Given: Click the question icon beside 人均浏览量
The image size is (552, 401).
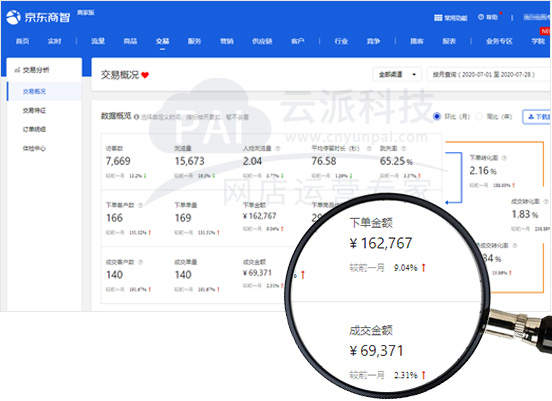Looking at the screenshot, I should coord(277,149).
